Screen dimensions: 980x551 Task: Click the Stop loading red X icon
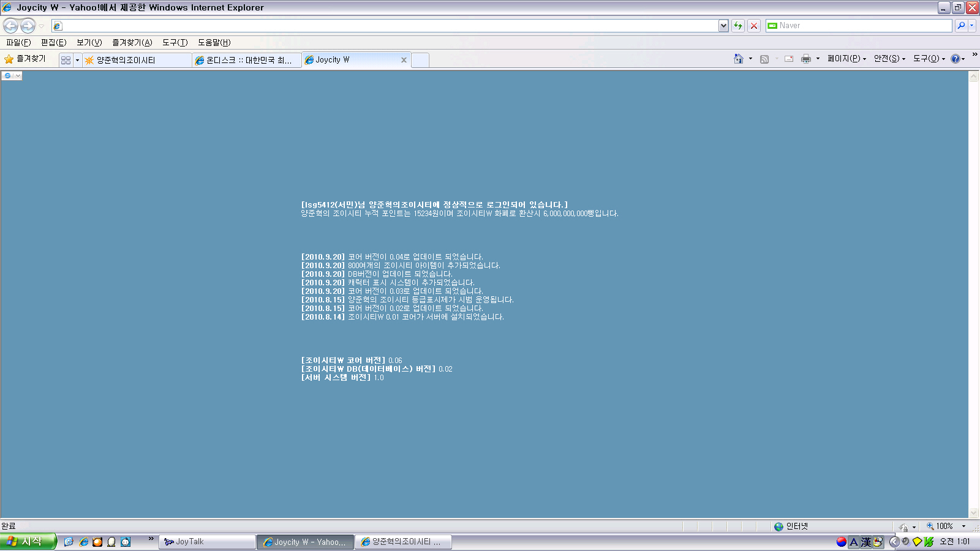pos(754,26)
